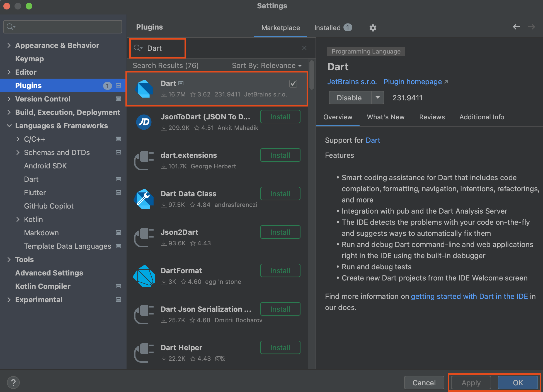Switch to the Installed tab

(x=333, y=28)
